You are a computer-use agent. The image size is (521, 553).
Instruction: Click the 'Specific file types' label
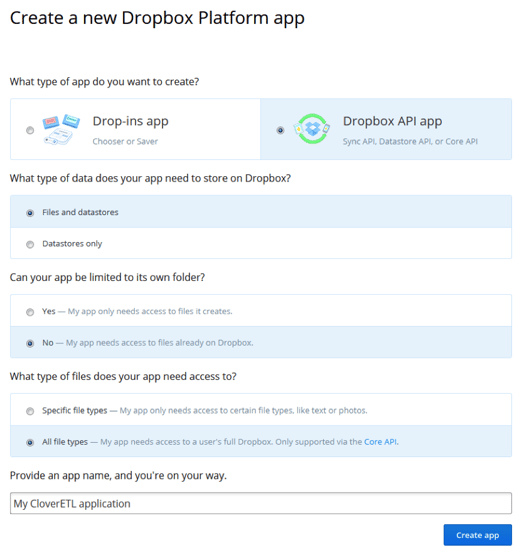pyautogui.click(x=74, y=411)
